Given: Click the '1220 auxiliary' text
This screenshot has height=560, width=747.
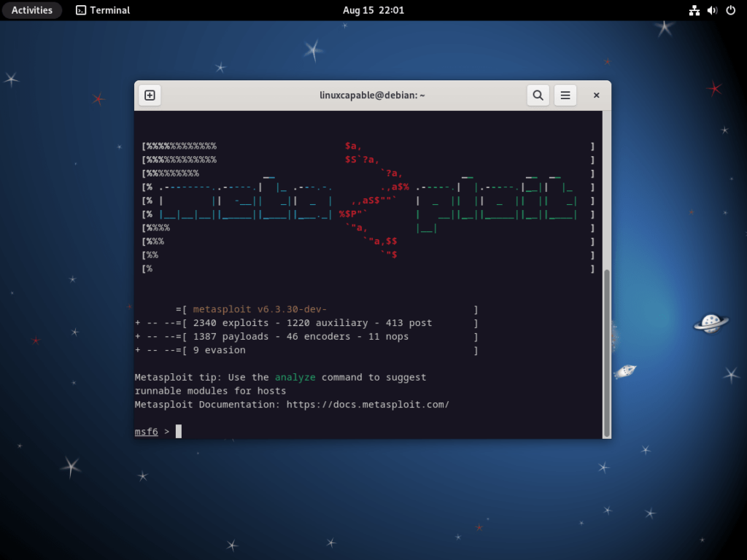Looking at the screenshot, I should click(x=327, y=323).
